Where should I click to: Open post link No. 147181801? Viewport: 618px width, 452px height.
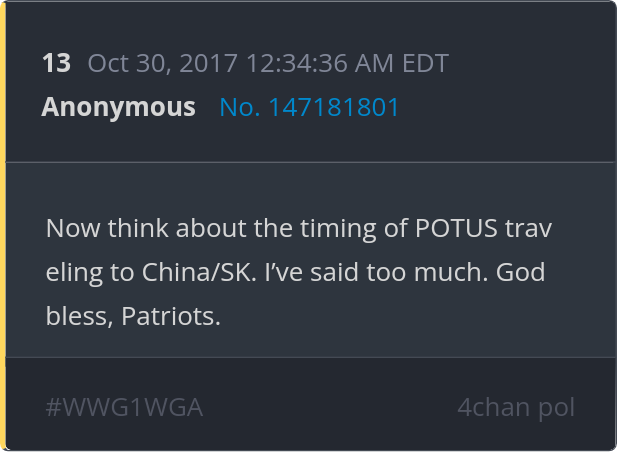(309, 107)
